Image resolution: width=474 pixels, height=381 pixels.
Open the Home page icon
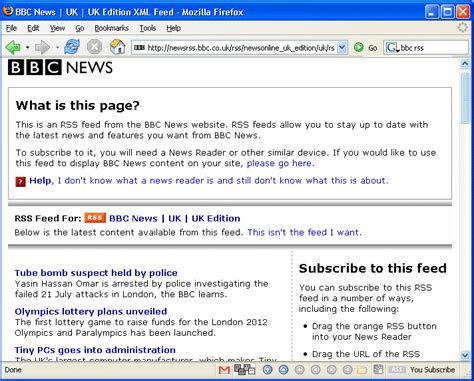point(117,47)
